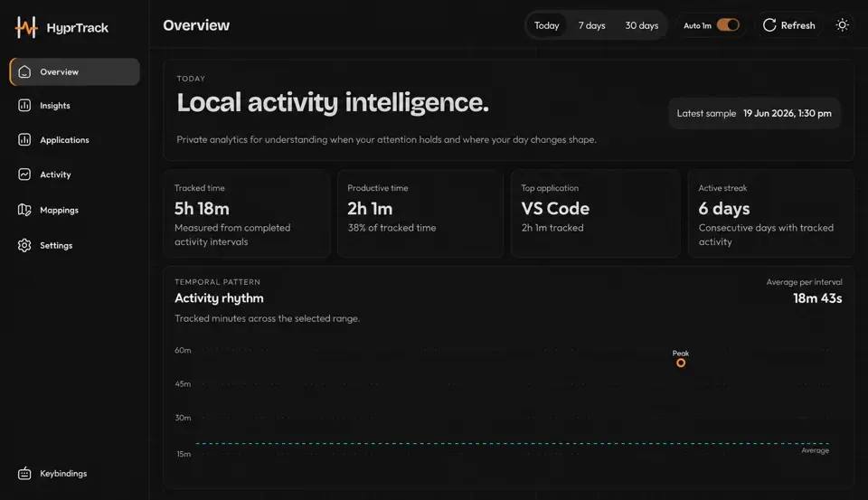Open the Settings label in sidebar
Image resolution: width=868 pixels, height=500 pixels.
(x=56, y=245)
